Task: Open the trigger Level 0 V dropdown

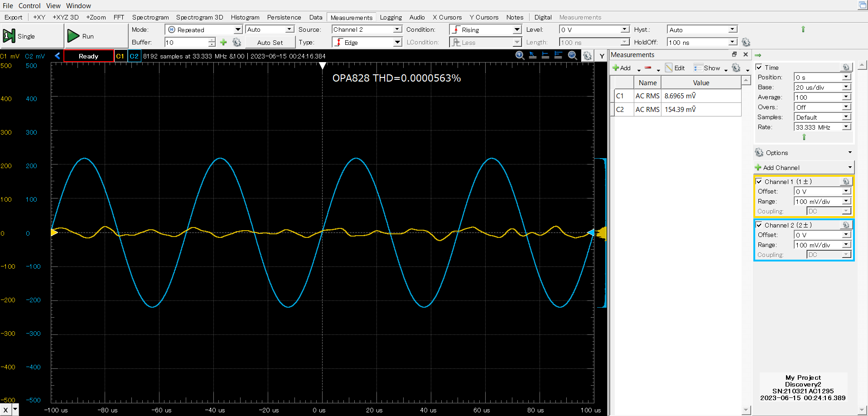Action: (594, 29)
